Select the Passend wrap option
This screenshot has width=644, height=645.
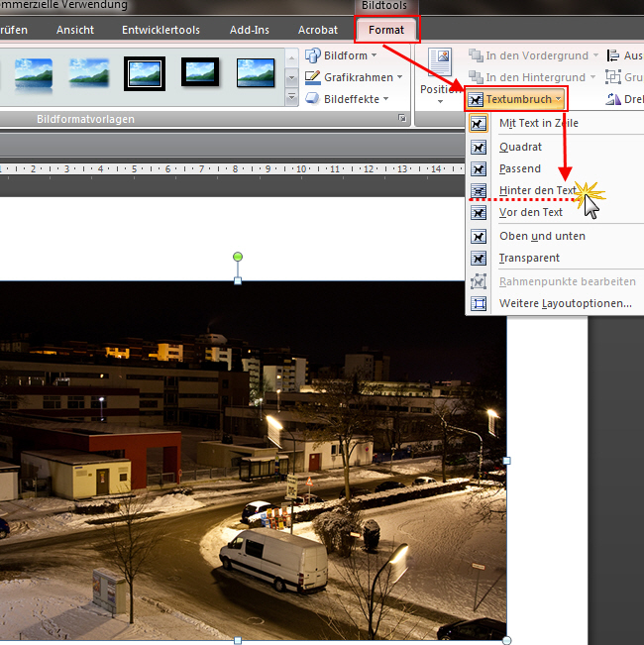pos(520,168)
